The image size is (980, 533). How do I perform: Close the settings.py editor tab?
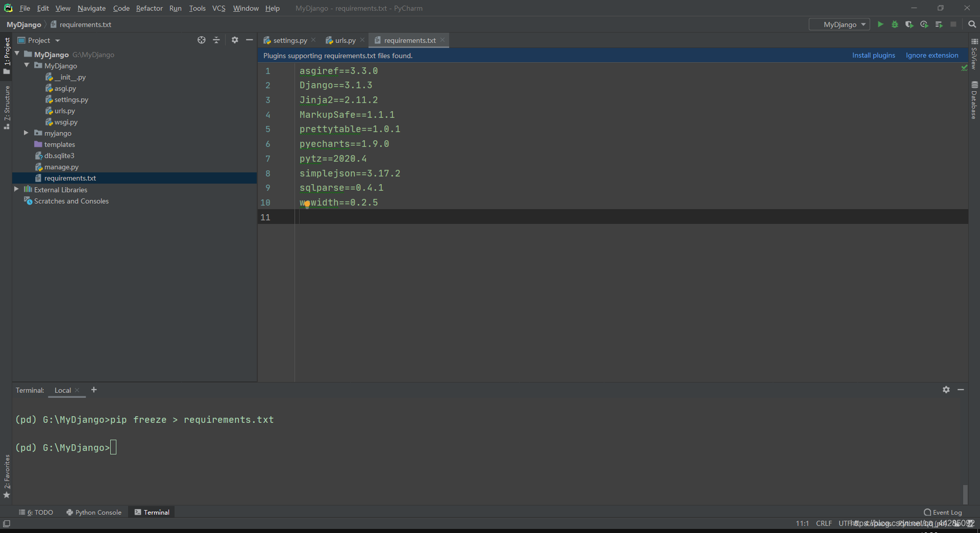click(313, 40)
